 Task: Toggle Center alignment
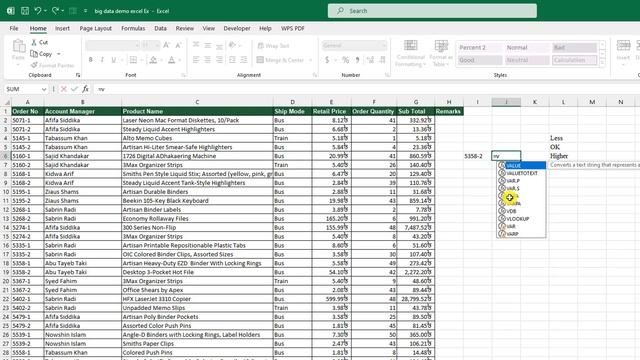[x=208, y=60]
